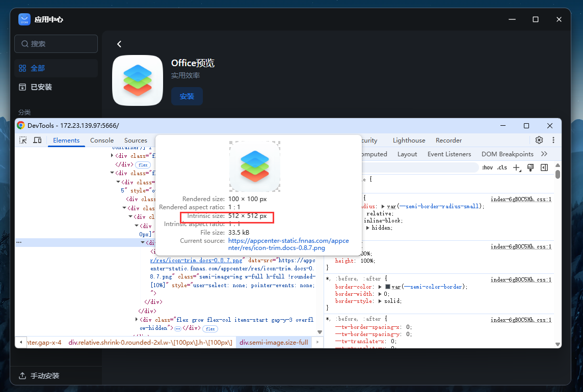Expand the border-width property value
583x392 pixels.
click(380, 294)
